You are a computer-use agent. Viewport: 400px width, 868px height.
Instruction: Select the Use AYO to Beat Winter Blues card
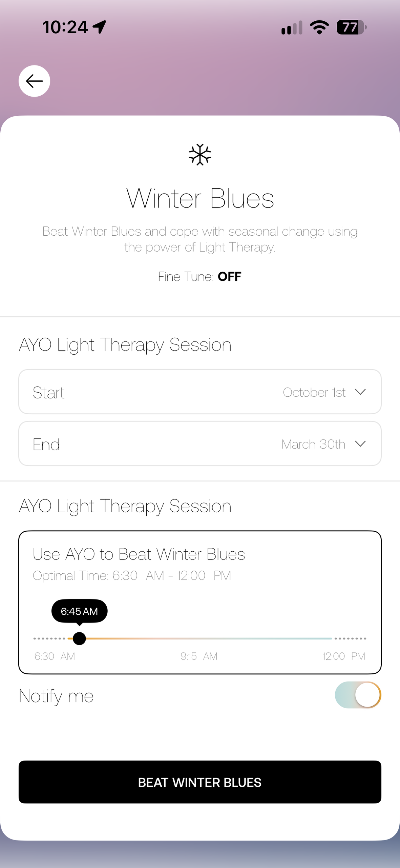(x=200, y=603)
